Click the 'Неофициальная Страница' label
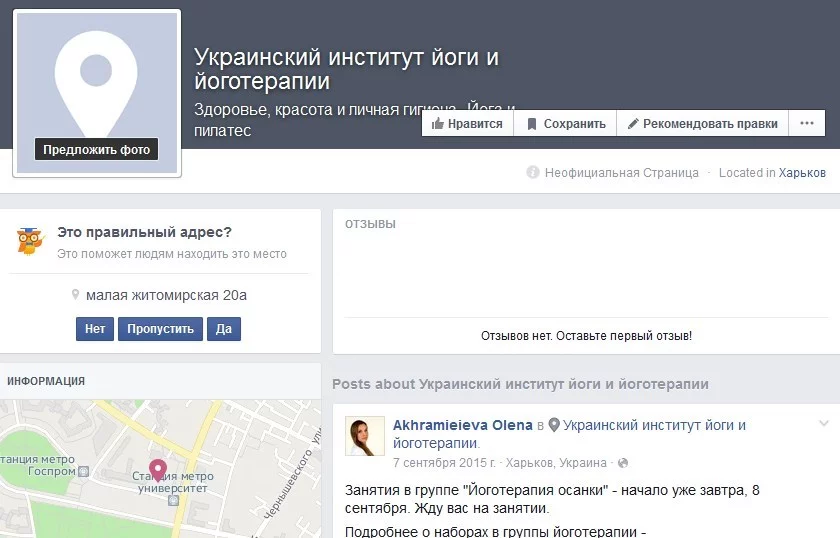Image resolution: width=840 pixels, height=538 pixels. pyautogui.click(x=621, y=173)
